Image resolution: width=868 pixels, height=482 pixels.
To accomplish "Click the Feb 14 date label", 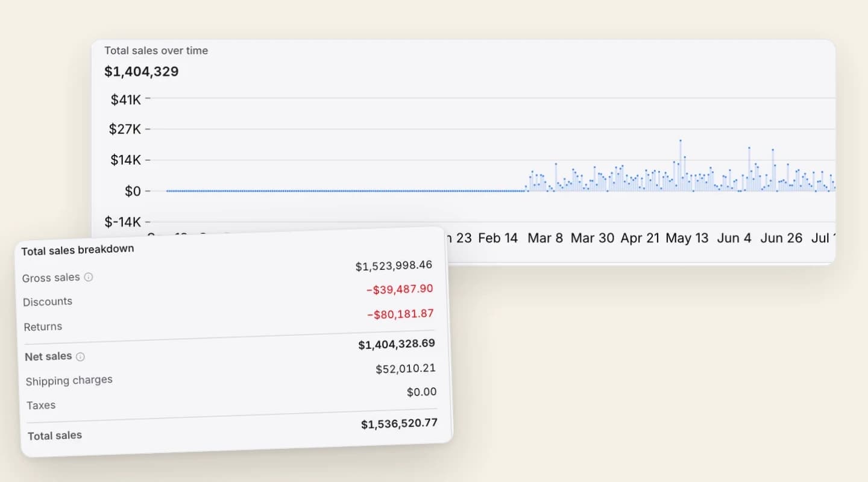I will [498, 238].
